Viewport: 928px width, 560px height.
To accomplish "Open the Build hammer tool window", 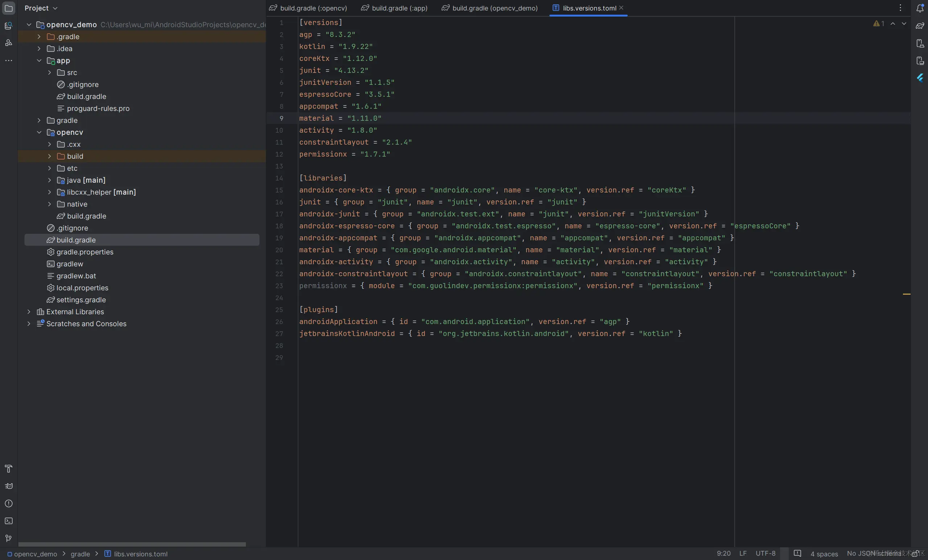I will tap(8, 469).
